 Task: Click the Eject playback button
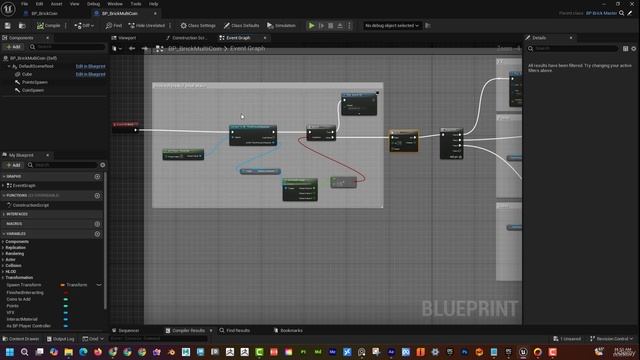340,26
